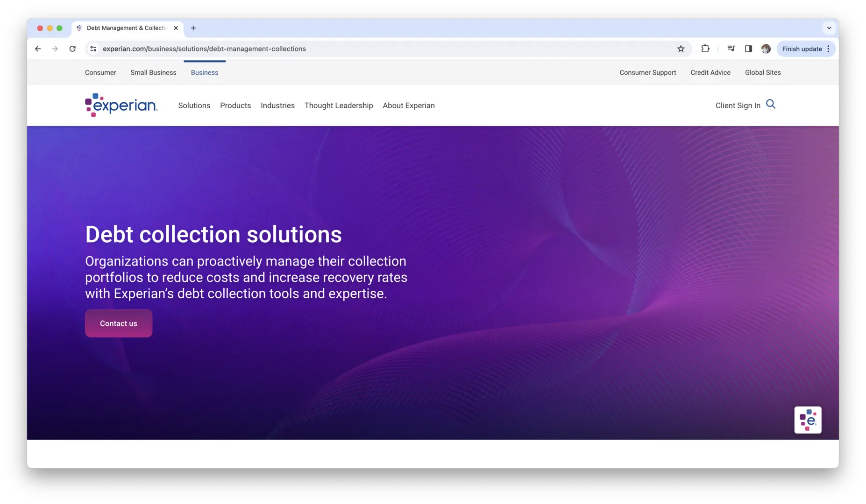Open the Experian chat assistant widget

(x=808, y=420)
